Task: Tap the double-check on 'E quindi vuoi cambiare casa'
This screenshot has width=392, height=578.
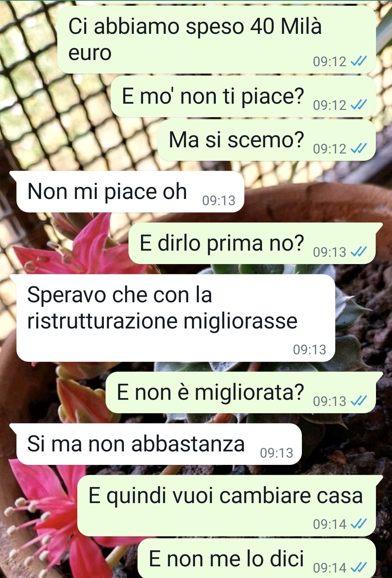Action: tap(359, 524)
